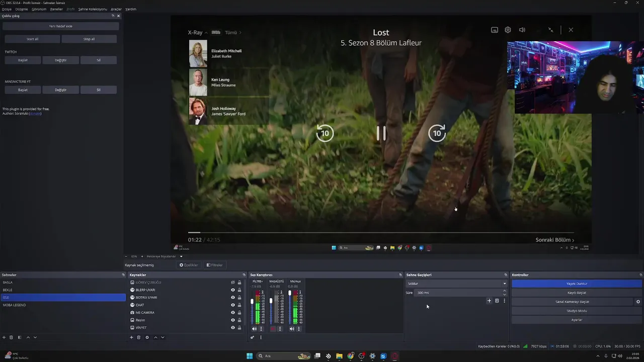The width and height of the screenshot is (644, 362).
Task: Move source up in Kaynaklar
Action: [x=155, y=337]
